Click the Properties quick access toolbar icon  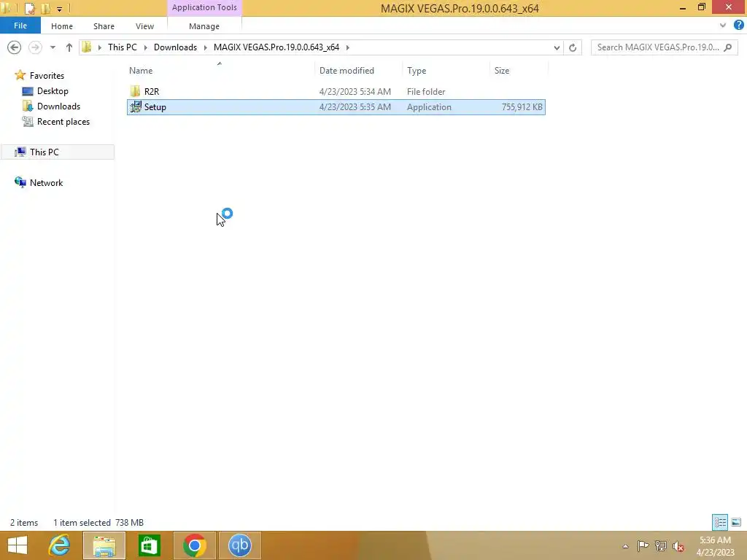point(29,8)
